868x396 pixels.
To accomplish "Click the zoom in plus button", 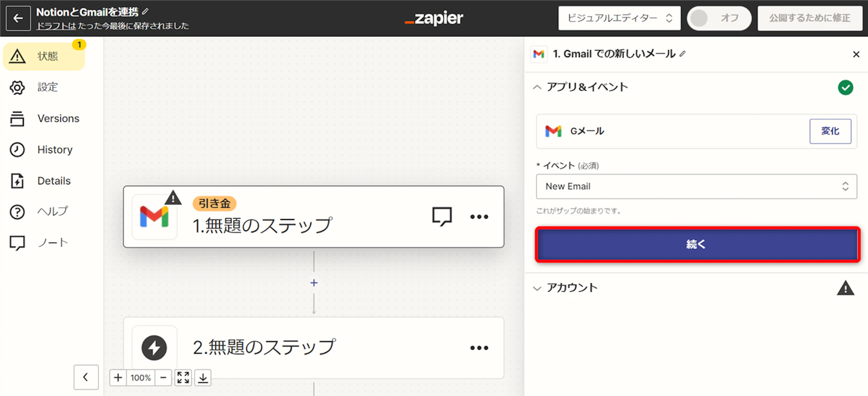I will (x=118, y=377).
